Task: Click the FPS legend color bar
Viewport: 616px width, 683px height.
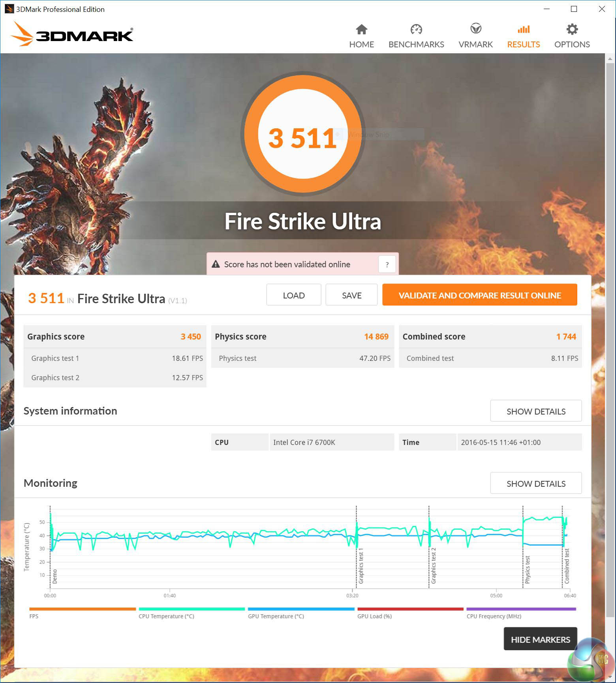Action: pos(83,609)
